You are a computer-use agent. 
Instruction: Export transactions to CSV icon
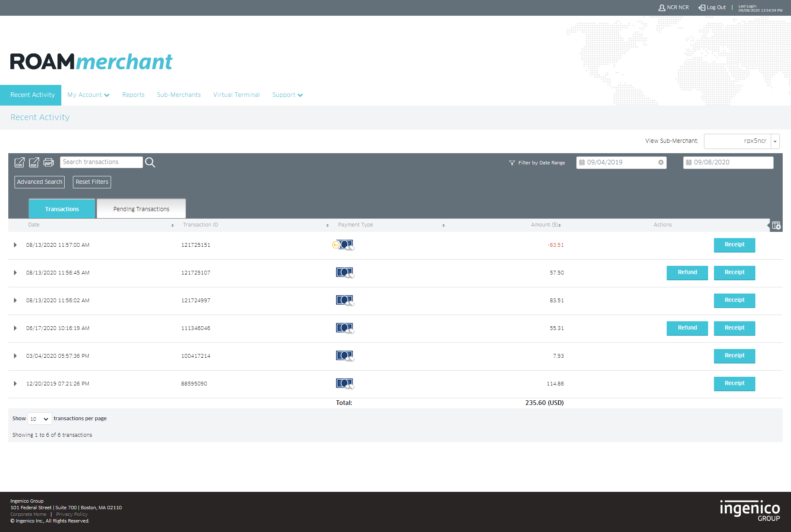point(19,162)
